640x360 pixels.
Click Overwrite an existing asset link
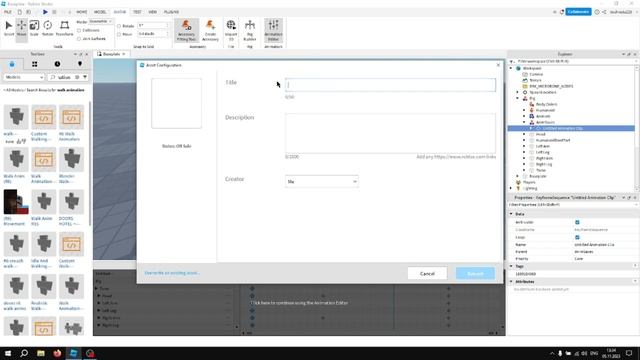[172, 273]
